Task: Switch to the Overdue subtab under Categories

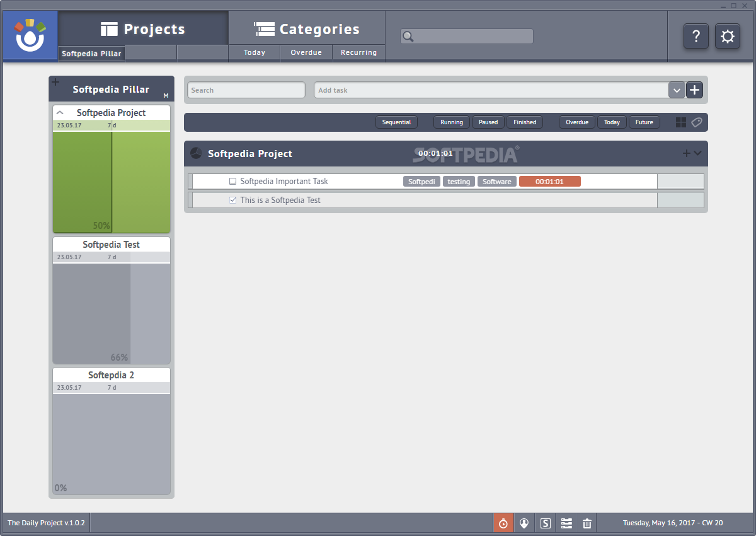Action: pyautogui.click(x=306, y=53)
